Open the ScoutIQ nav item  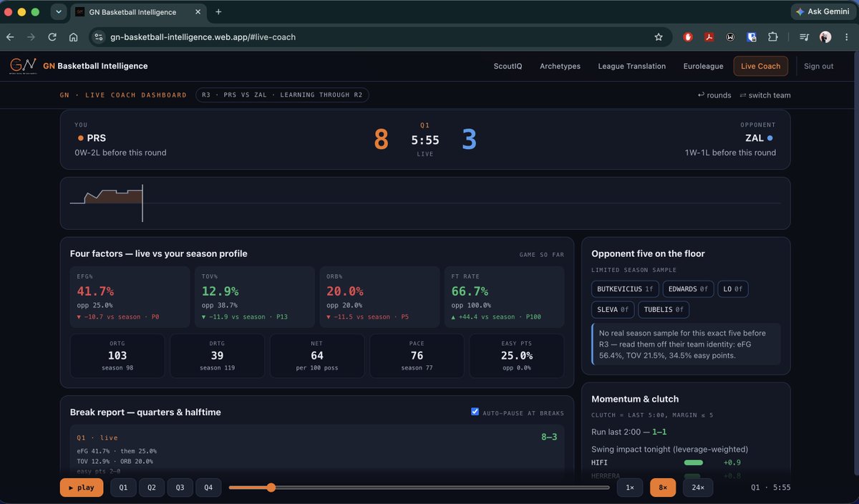click(x=508, y=66)
